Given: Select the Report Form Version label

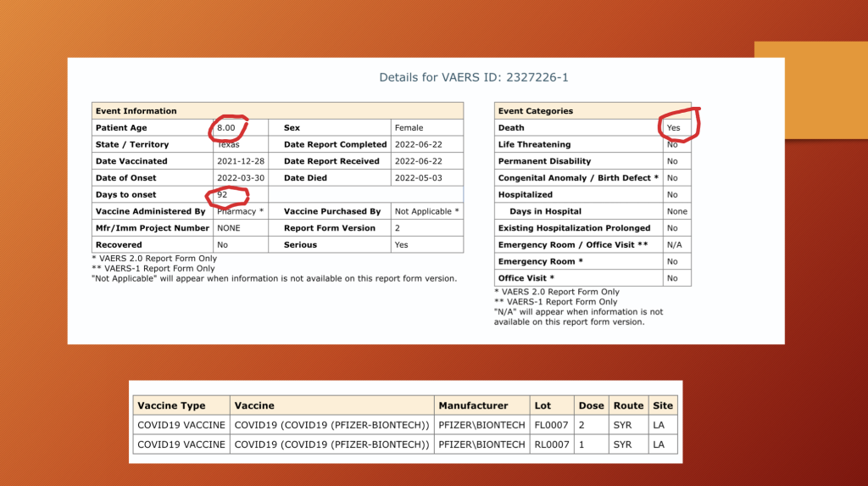Looking at the screenshot, I should [x=330, y=228].
